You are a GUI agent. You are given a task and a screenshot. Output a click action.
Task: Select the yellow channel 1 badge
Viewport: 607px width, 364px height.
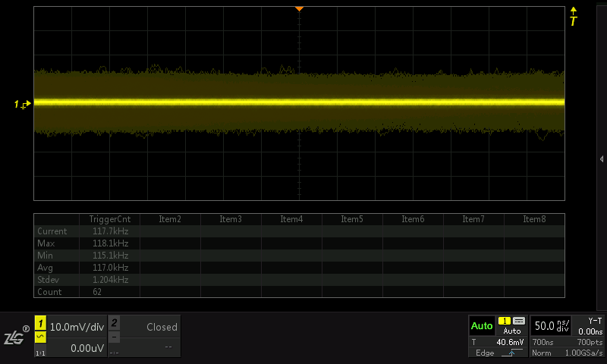(40, 324)
